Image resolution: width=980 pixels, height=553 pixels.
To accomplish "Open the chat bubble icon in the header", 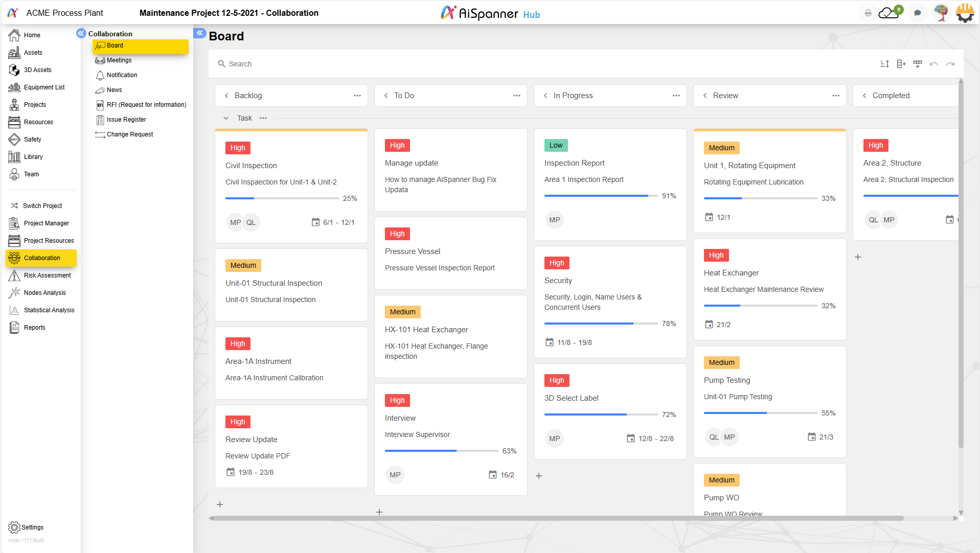I will 917,12.
